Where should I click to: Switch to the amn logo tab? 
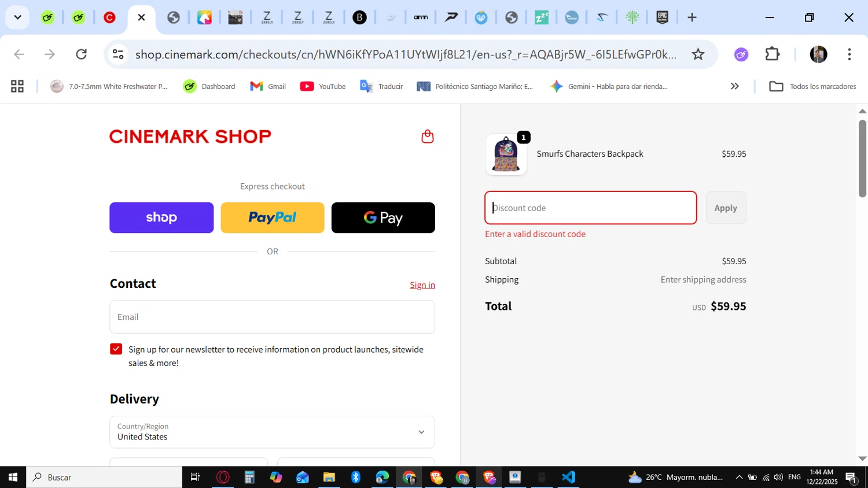(421, 17)
